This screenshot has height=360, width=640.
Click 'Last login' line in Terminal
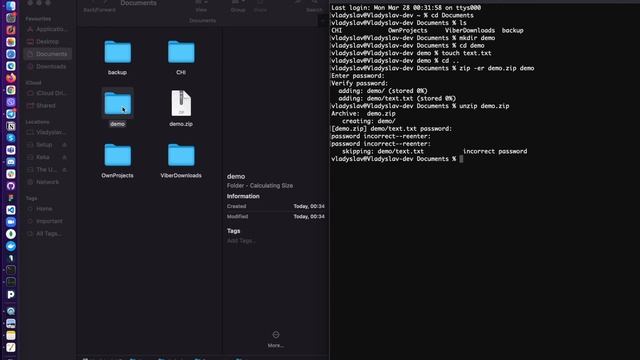406,8
